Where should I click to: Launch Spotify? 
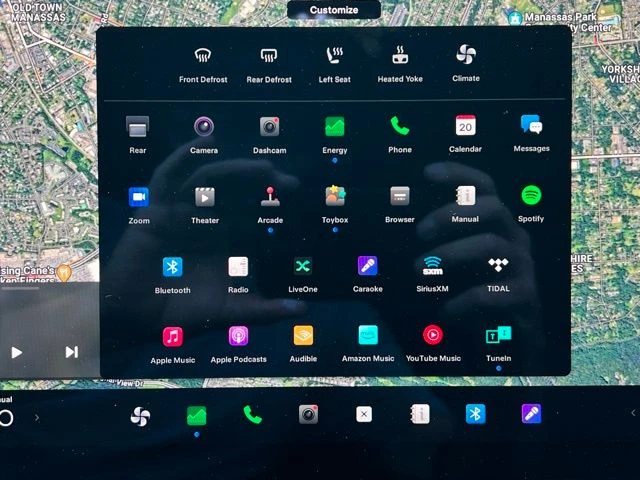coord(531,204)
